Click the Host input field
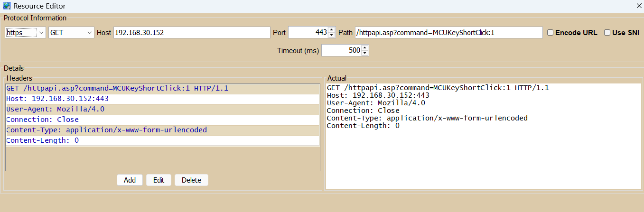The height and width of the screenshot is (212, 644). [x=192, y=33]
